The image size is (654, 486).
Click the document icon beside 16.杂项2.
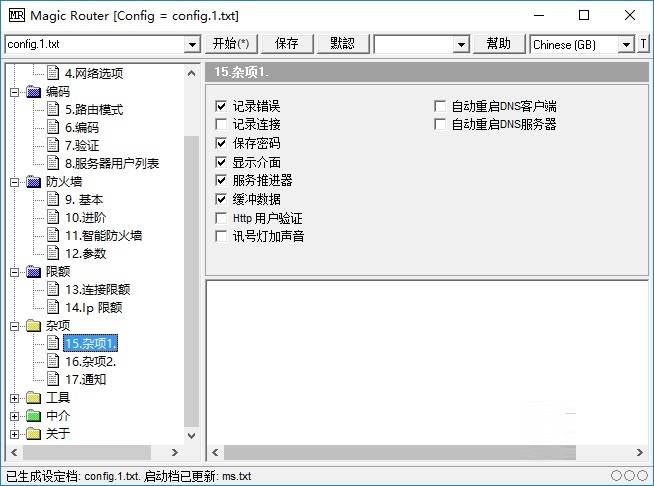pos(53,360)
